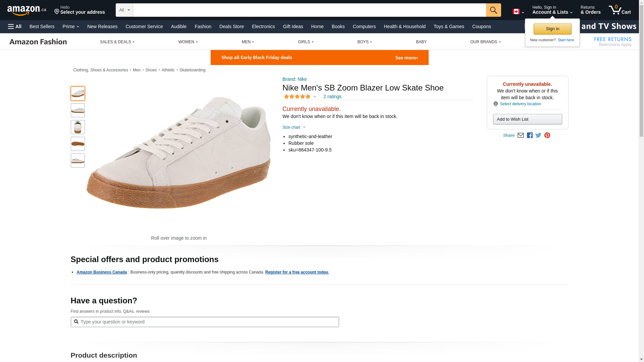Share product on Twitter icon
Viewport: 644px width, 362px height.
(538, 135)
